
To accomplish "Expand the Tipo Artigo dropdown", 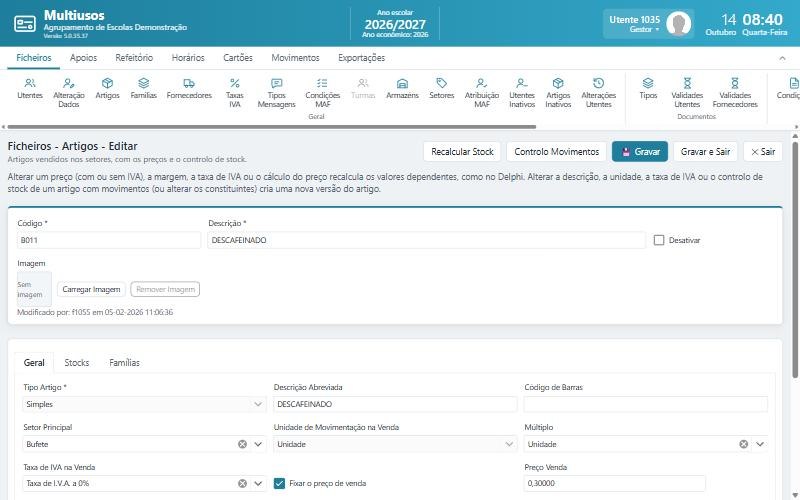I will pyautogui.click(x=258, y=404).
